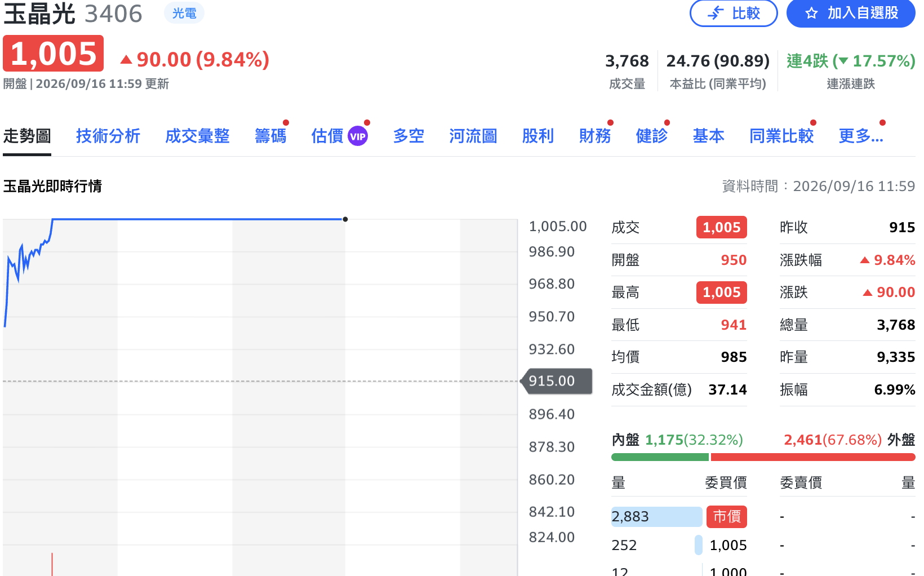Switch to 技術分析 tab
The height and width of the screenshot is (576, 924).
click(108, 136)
